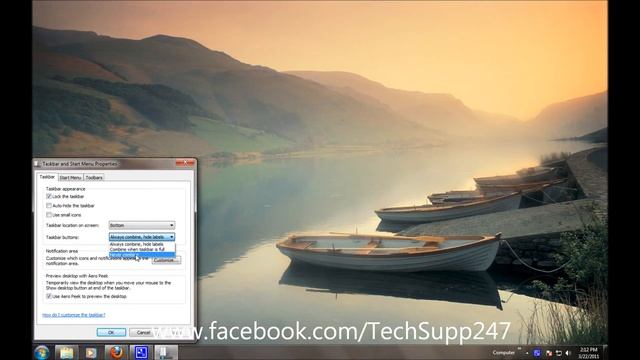Open the Windows Start orb
Viewport: 640px width, 360px height.
pos(42,353)
